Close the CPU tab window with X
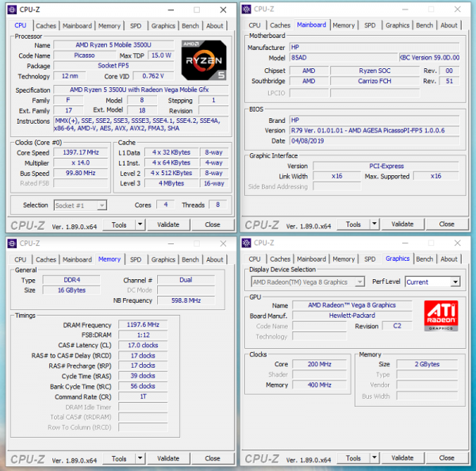This screenshot has width=476, height=471. [223, 10]
